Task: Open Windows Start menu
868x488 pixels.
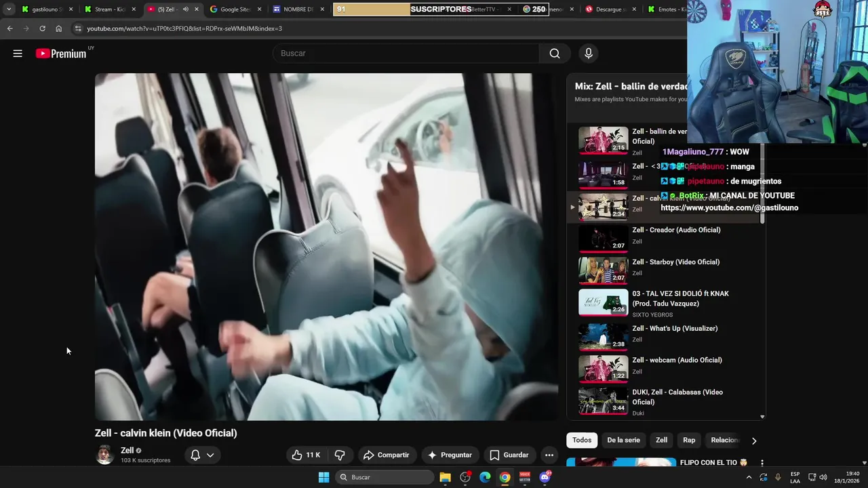Action: (x=323, y=477)
